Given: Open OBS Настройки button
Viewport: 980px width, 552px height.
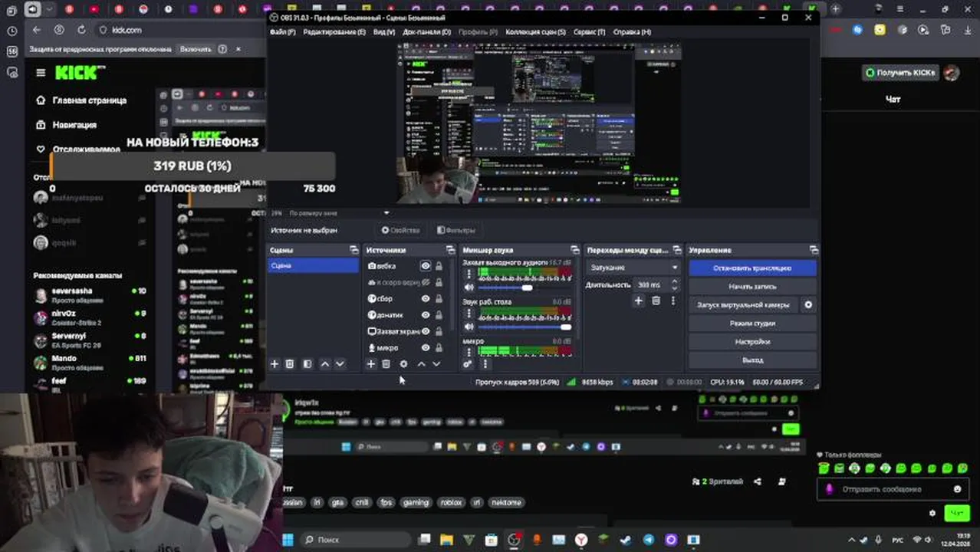Looking at the screenshot, I should pos(752,342).
